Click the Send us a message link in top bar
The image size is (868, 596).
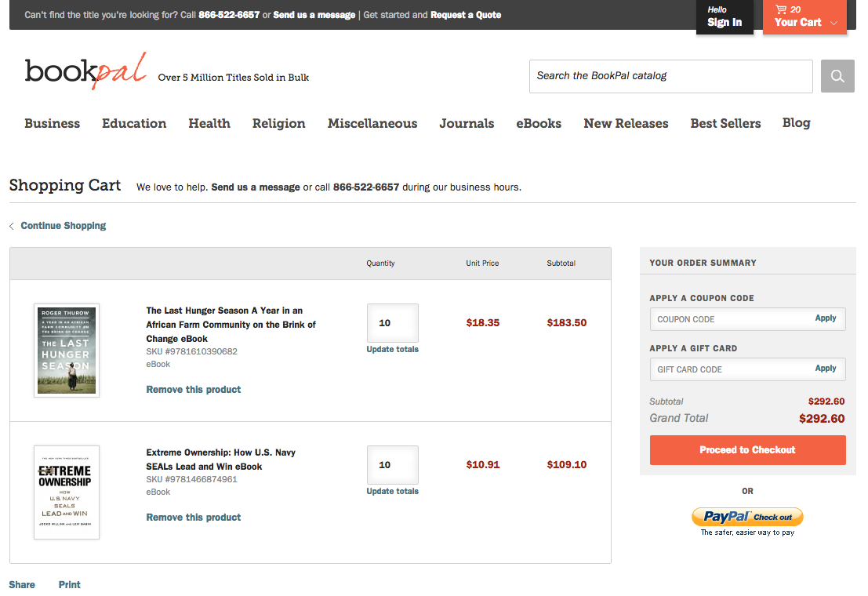(x=314, y=15)
